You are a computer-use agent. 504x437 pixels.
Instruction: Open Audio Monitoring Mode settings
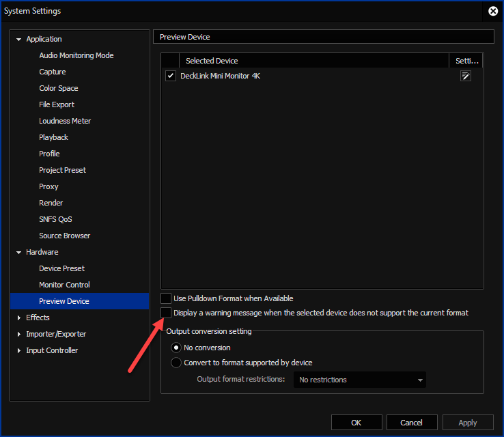pyautogui.click(x=76, y=55)
